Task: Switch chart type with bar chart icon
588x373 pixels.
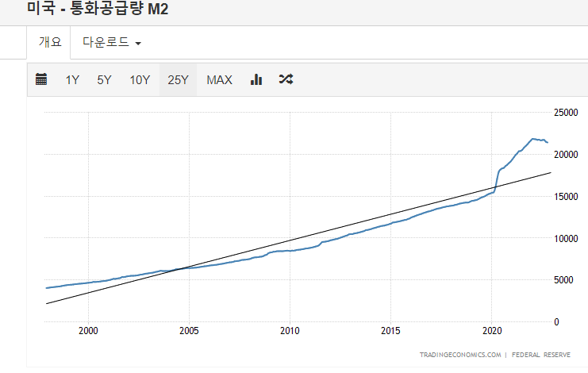Action: (256, 79)
